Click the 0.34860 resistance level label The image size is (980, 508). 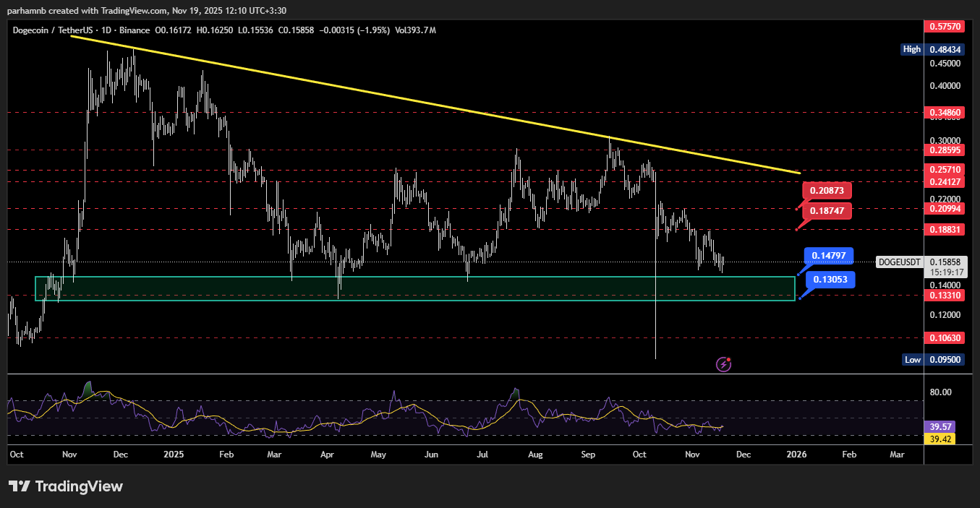[945, 113]
